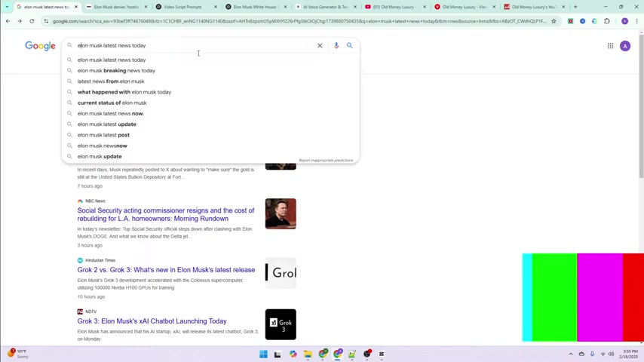Go to Google home via logo
The height and width of the screenshot is (362, 644).
pos(40,46)
